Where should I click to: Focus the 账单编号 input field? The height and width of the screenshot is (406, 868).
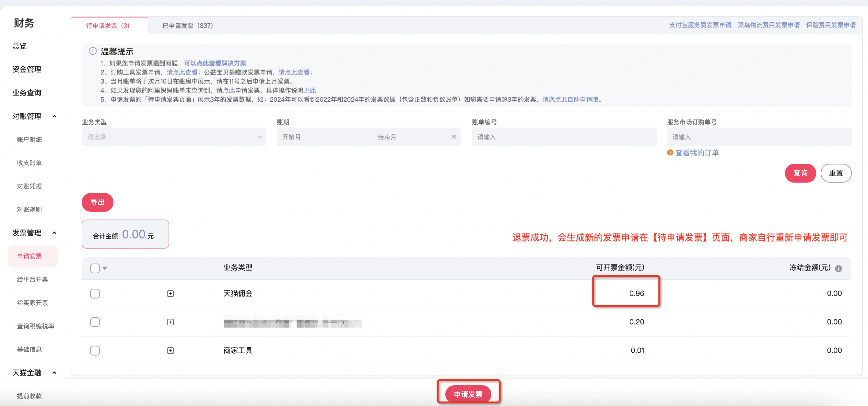[x=564, y=137]
